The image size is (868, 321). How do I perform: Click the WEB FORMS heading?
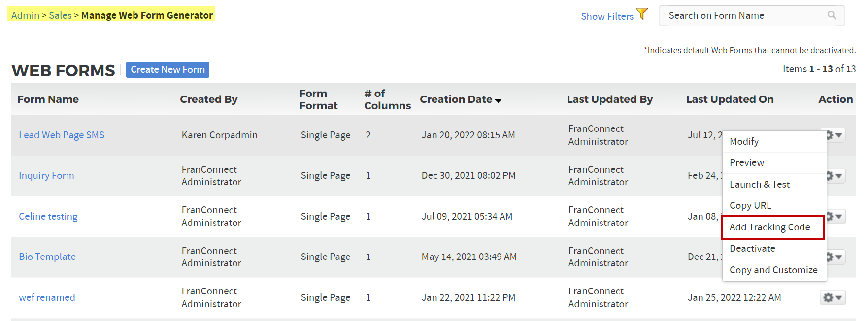pos(63,70)
